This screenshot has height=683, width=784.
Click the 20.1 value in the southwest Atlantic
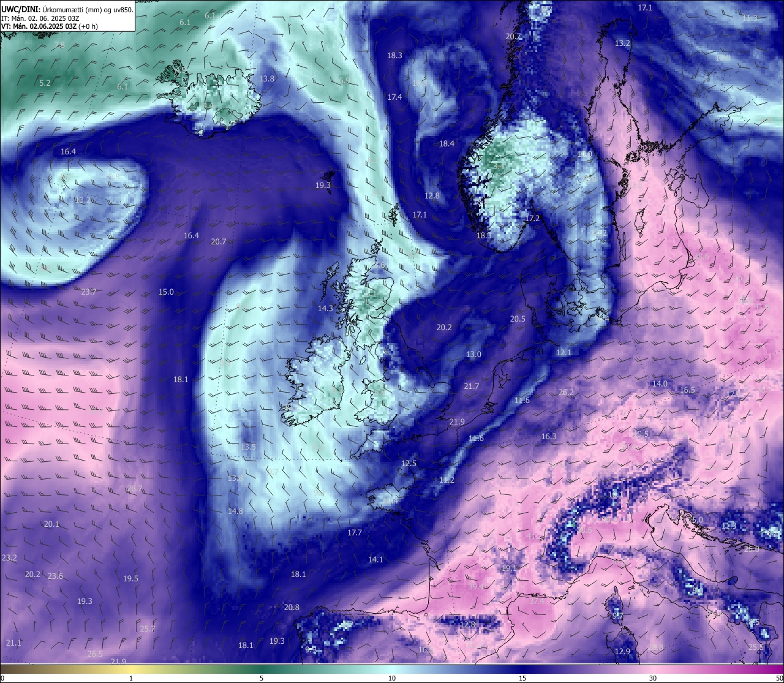[x=51, y=524]
